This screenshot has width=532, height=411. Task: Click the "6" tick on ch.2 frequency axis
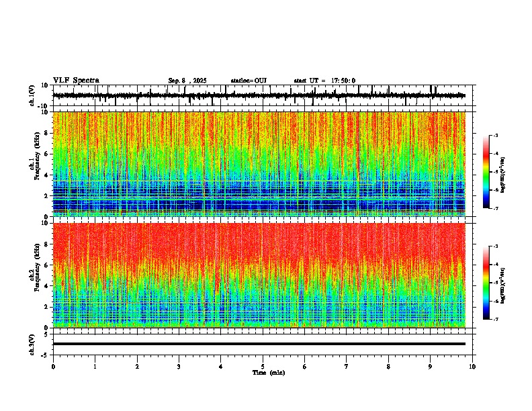click(x=47, y=265)
